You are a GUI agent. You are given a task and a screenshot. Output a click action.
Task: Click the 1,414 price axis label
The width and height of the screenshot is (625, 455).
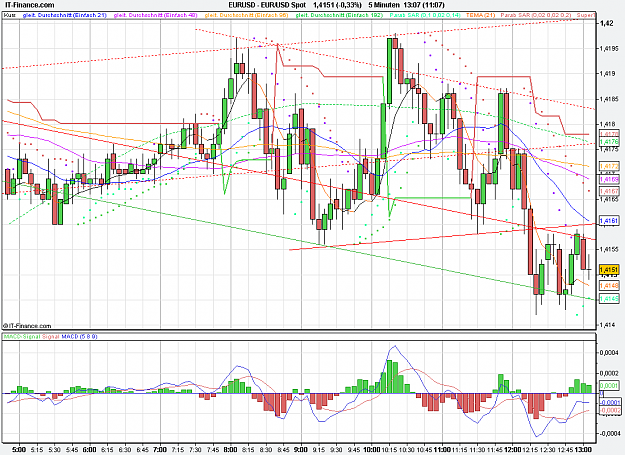click(x=607, y=325)
